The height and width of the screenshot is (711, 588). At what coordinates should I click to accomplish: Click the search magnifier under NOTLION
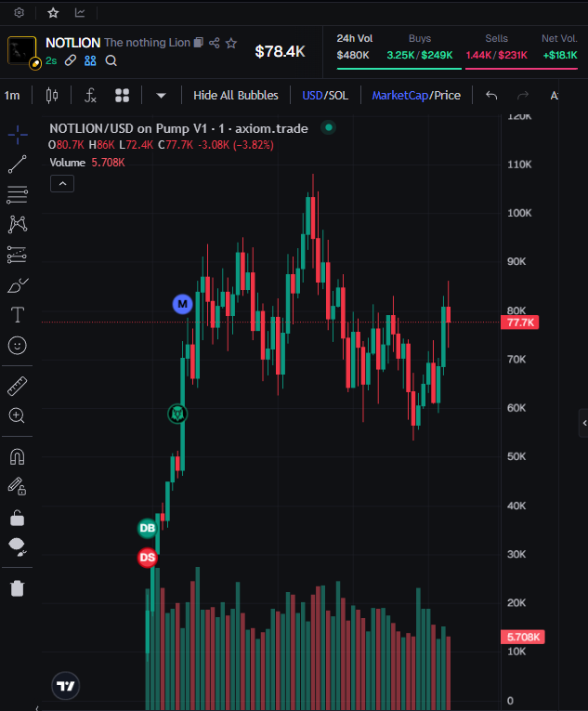click(x=111, y=60)
